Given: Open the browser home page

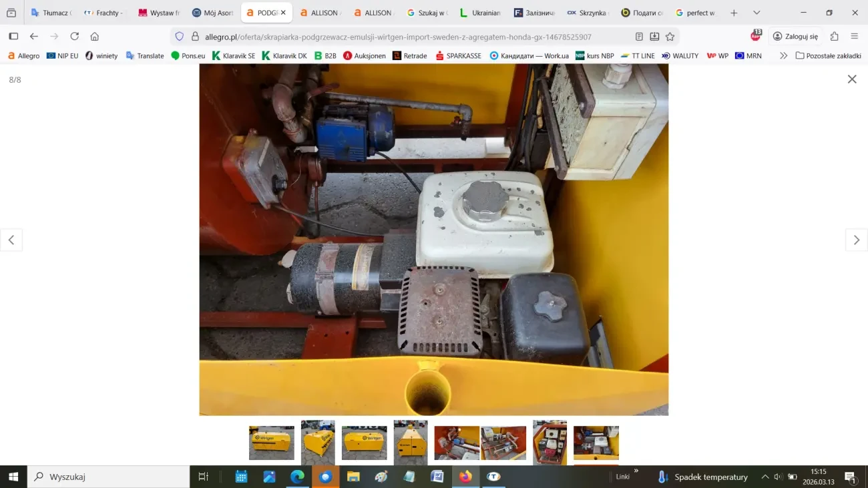Looking at the screenshot, I should 95,37.
